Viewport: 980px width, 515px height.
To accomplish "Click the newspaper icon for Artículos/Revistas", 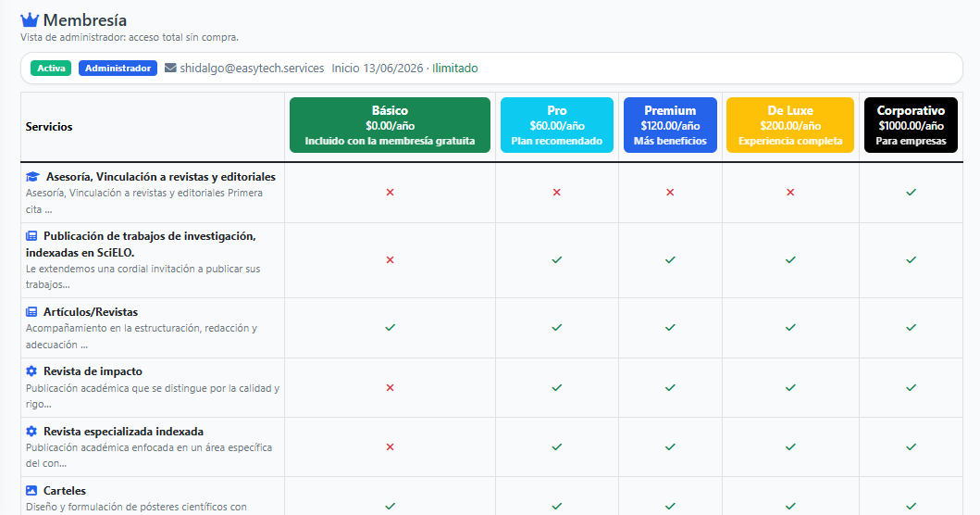I will (31, 311).
